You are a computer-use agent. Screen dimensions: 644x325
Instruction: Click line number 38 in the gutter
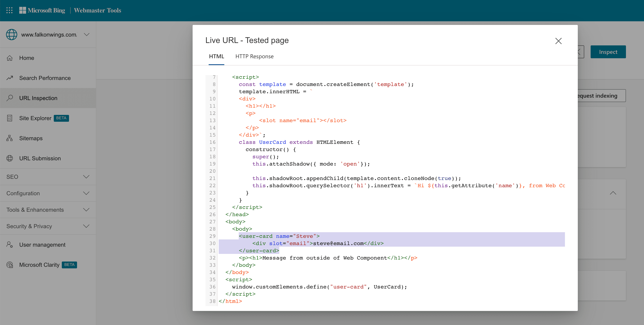pyautogui.click(x=212, y=301)
